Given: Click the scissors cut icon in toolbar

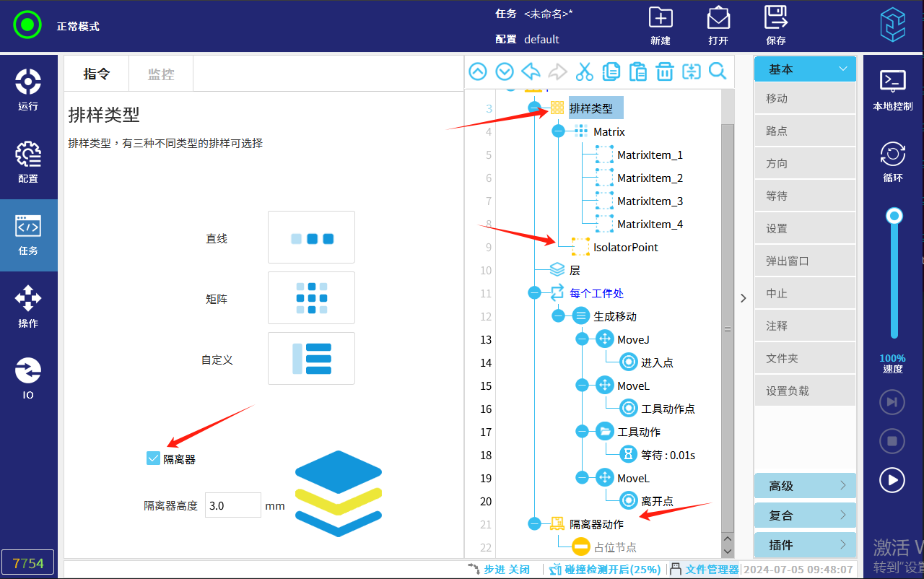Looking at the screenshot, I should 584,71.
